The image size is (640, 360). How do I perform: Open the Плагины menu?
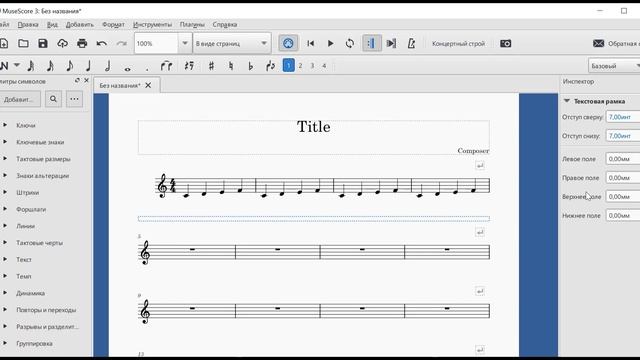tap(192, 24)
